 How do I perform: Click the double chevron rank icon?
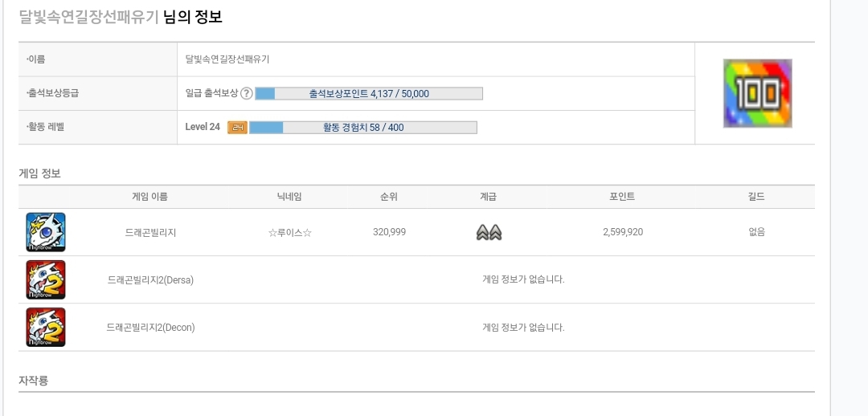coord(489,233)
